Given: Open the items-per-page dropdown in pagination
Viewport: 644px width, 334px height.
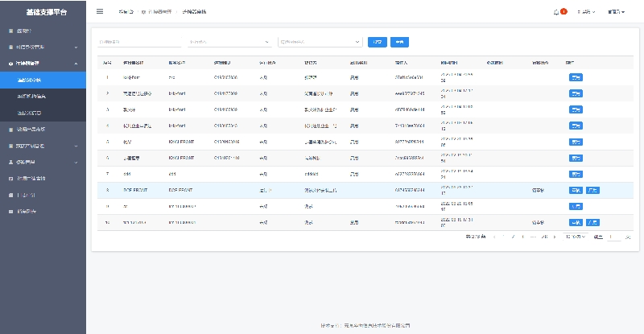Looking at the screenshot, I should [x=573, y=237].
